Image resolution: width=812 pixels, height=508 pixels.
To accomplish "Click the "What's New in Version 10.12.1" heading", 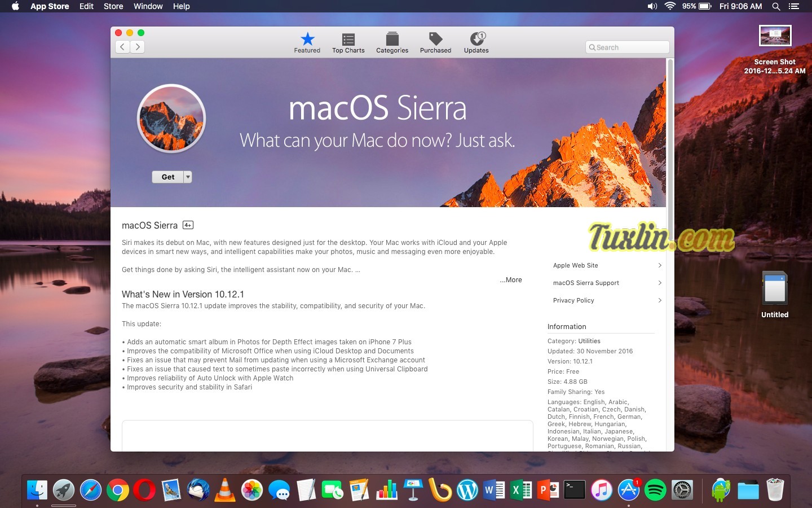I will (183, 294).
